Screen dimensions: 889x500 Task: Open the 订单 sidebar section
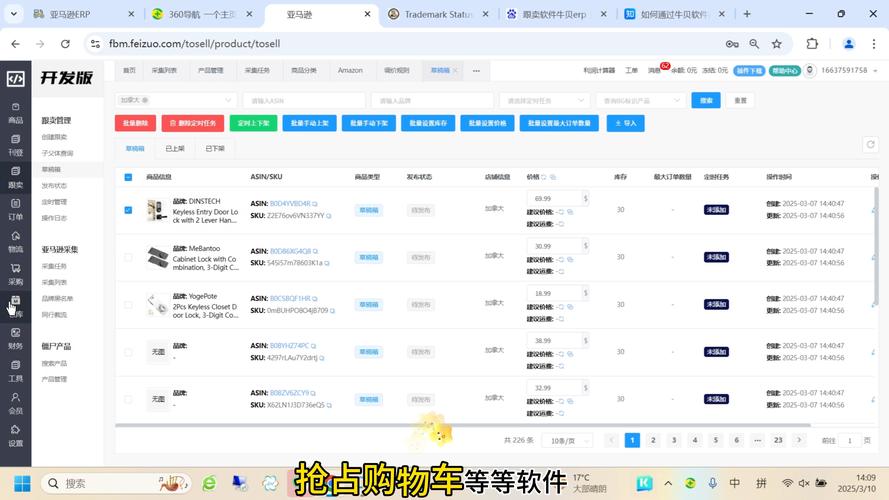[15, 210]
